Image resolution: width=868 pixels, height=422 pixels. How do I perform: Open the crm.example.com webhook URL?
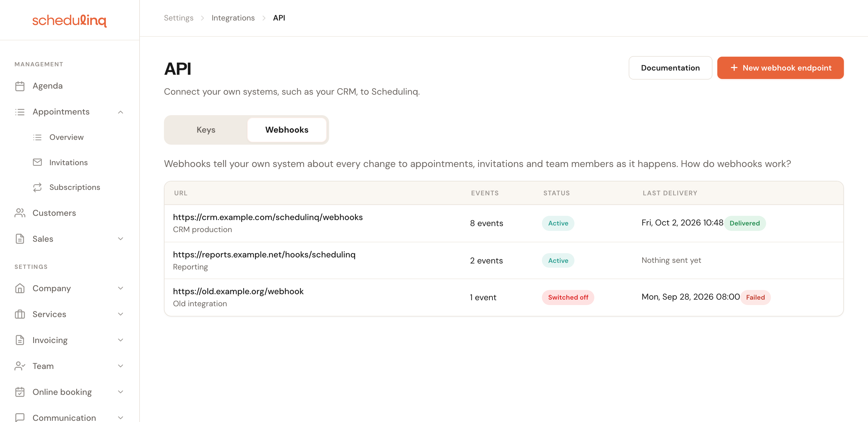tap(268, 217)
